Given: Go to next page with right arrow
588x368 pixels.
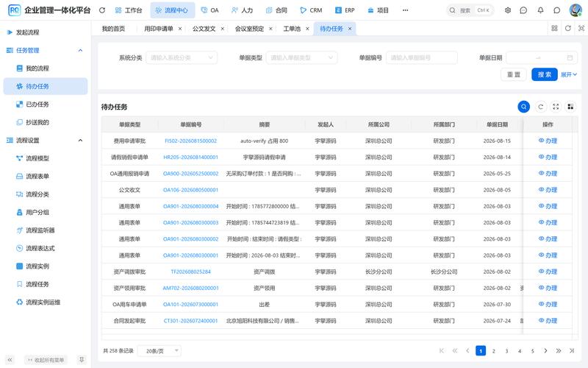Looking at the screenshot, I should coord(545,351).
